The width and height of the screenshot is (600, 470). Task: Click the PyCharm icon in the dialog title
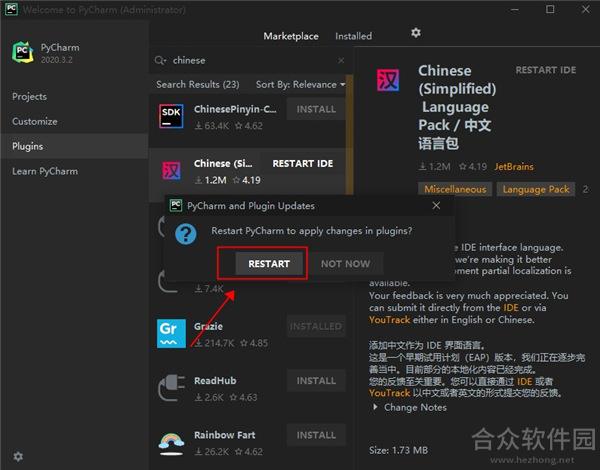tap(176, 206)
